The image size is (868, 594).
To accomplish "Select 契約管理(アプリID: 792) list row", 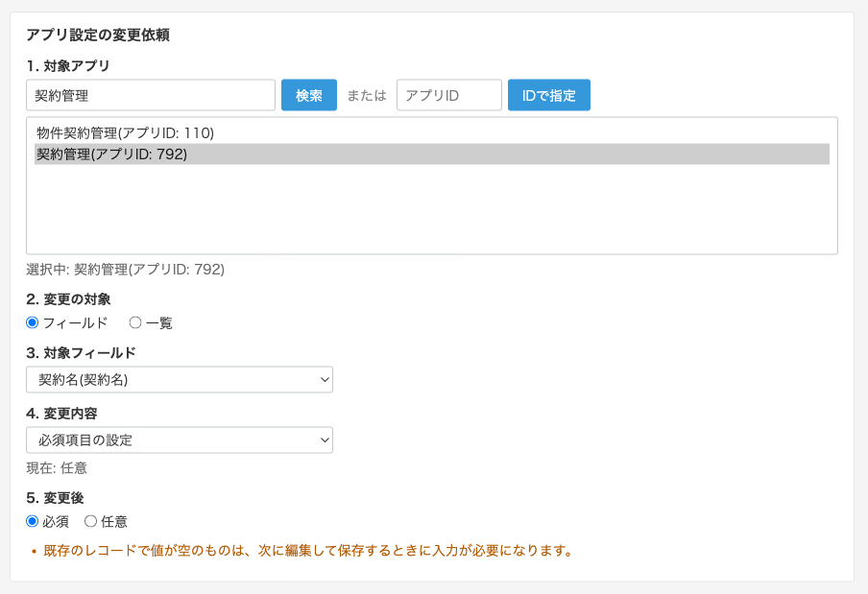I will pyautogui.click(x=432, y=154).
